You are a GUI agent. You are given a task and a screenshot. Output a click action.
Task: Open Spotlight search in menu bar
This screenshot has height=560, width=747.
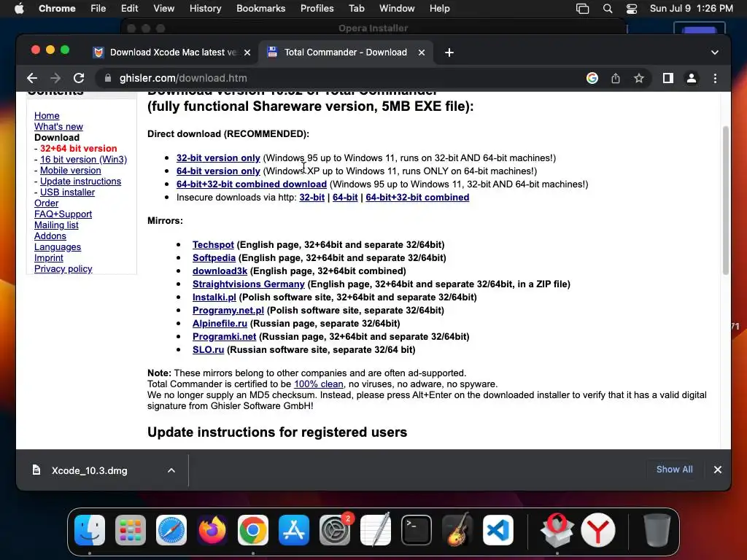(x=608, y=9)
